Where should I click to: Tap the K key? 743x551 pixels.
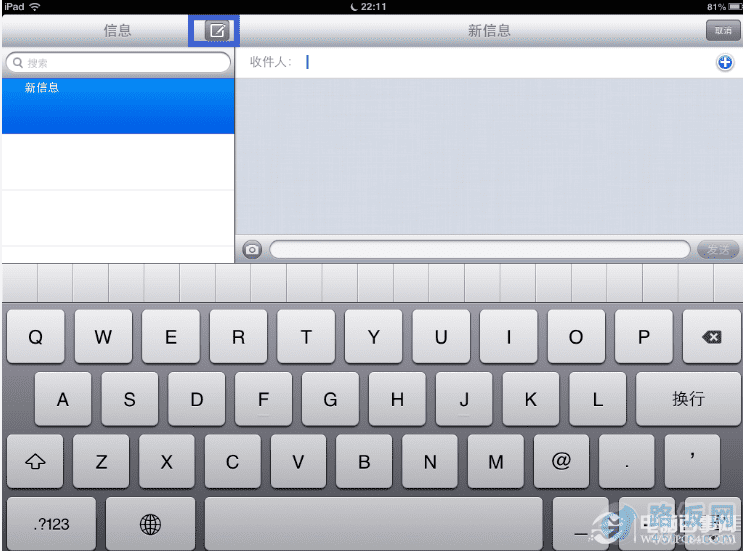pyautogui.click(x=531, y=399)
